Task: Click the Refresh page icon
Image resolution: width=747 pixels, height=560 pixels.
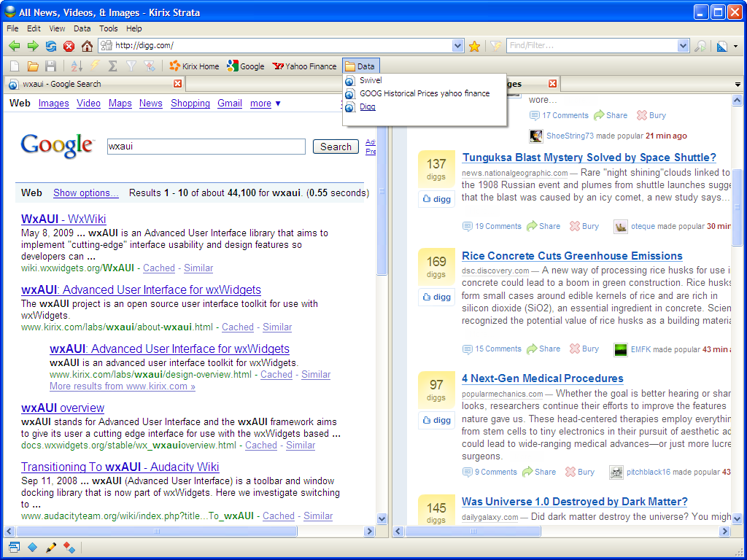Action: 51,46
